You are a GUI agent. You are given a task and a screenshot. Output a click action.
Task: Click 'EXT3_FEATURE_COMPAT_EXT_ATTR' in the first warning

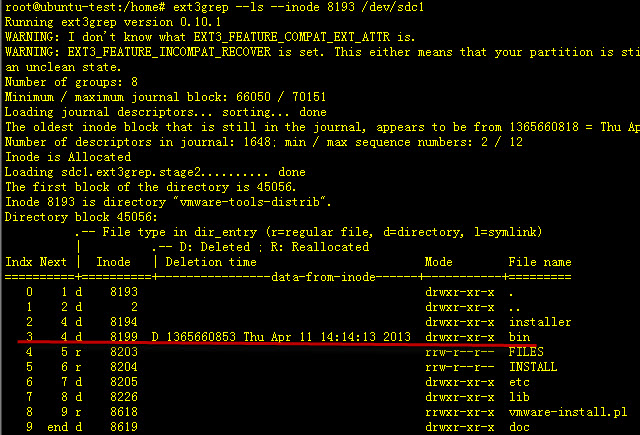pyautogui.click(x=292, y=37)
